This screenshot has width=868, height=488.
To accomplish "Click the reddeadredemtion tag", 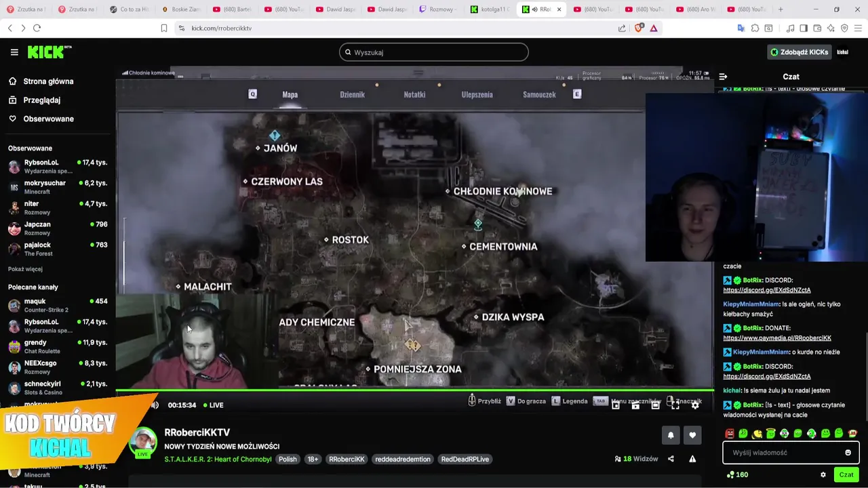I will tap(403, 460).
